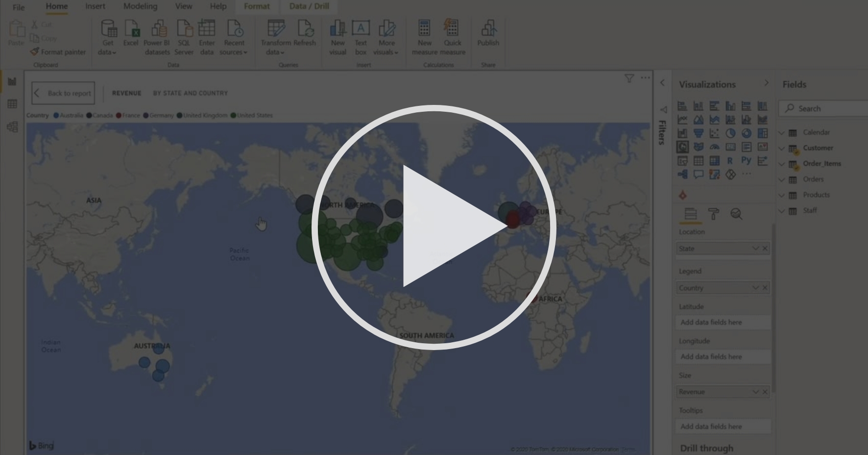This screenshot has width=868, height=455.
Task: Open the Analytics magnifying glass pane
Action: [737, 215]
